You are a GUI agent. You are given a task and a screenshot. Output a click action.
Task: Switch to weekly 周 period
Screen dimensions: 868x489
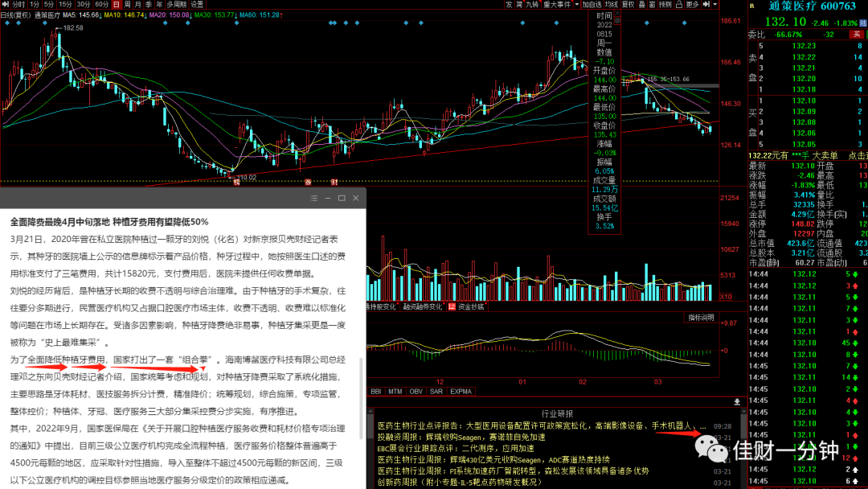coord(127,4)
